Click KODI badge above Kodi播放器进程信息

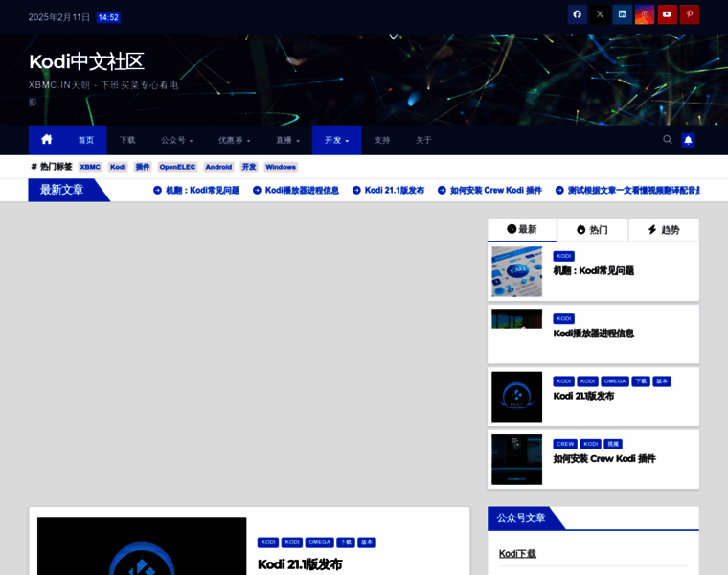pyautogui.click(x=563, y=318)
